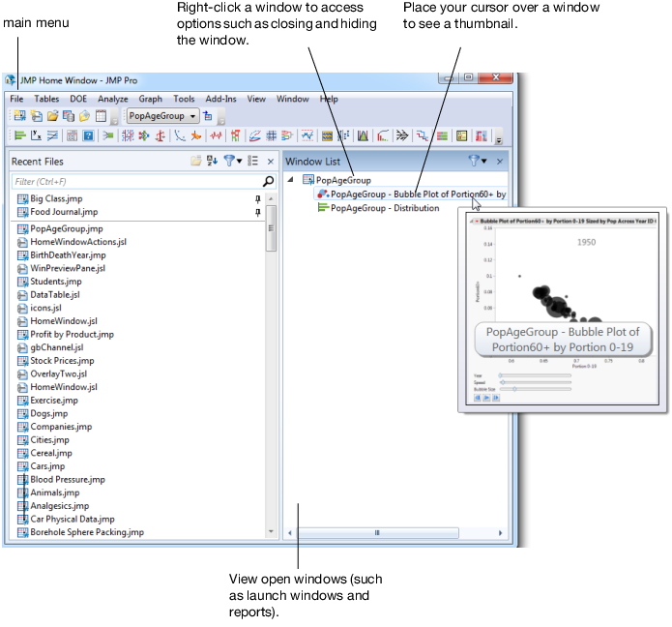Click the Window List right scroll arrow
Viewport: 672px width, 627px height.
[x=500, y=532]
